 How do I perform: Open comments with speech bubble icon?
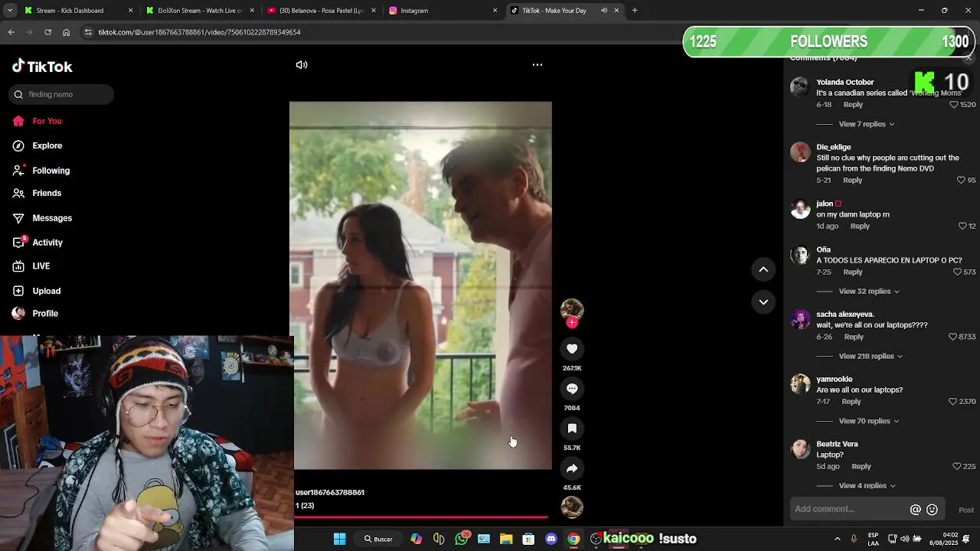[572, 389]
